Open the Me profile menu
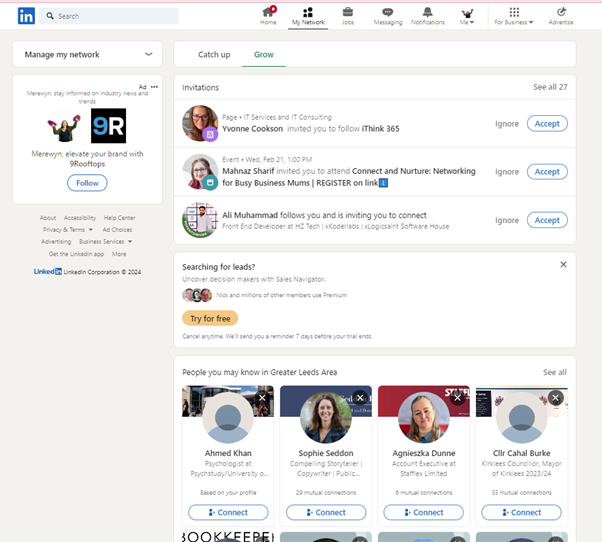Image resolution: width=602 pixels, height=542 pixels. tap(467, 16)
